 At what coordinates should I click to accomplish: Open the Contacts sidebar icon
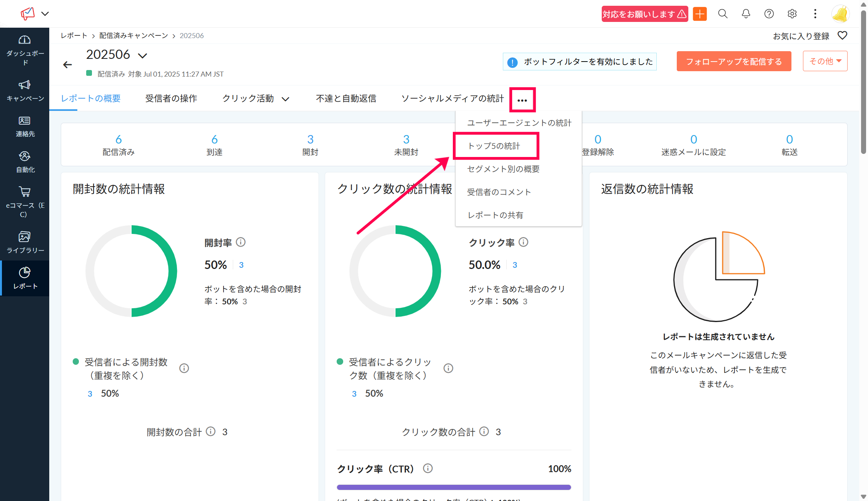(x=25, y=121)
